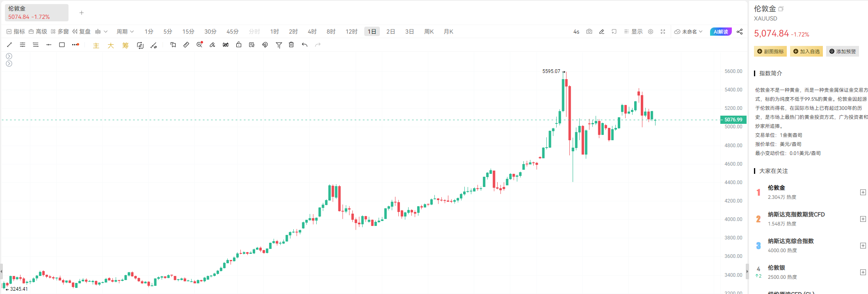The height and width of the screenshot is (294, 868).
Task: Undo the last drawing action
Action: (304, 45)
